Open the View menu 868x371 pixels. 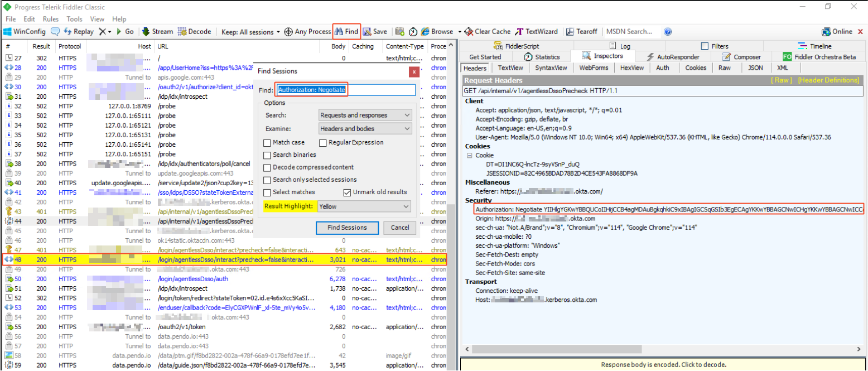click(97, 19)
